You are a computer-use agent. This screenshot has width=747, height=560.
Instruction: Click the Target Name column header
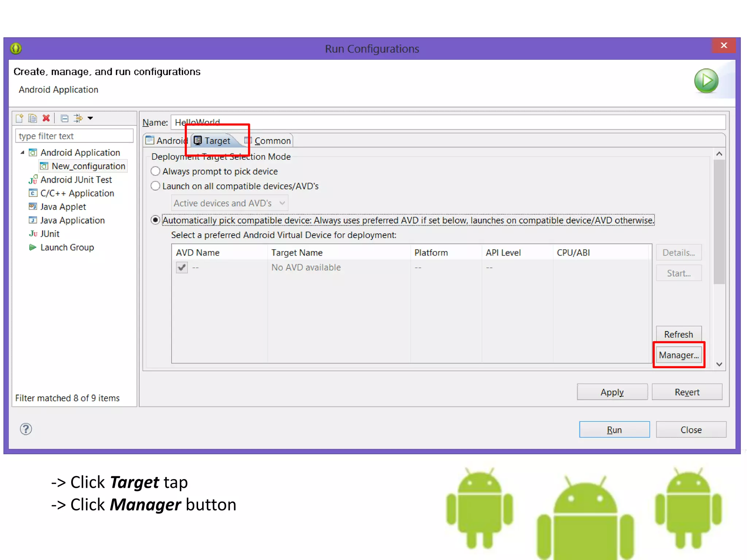(339, 253)
